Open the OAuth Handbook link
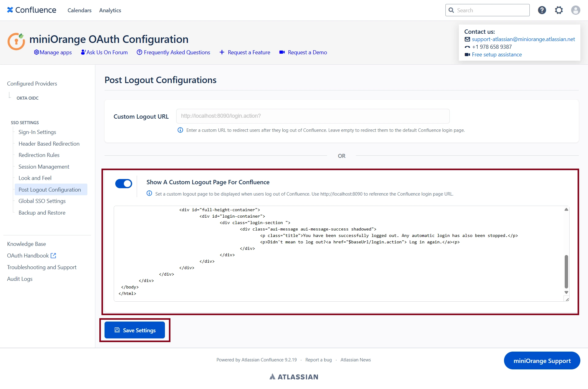 [x=28, y=256]
